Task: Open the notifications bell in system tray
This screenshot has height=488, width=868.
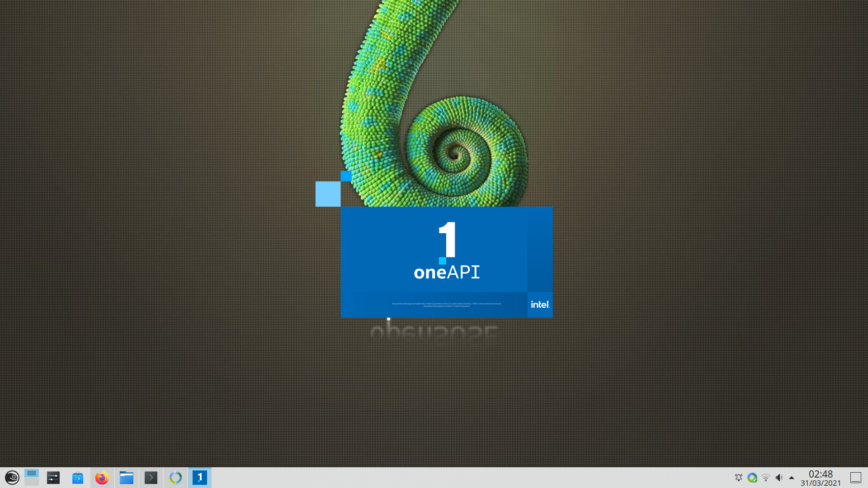Action: (739, 478)
